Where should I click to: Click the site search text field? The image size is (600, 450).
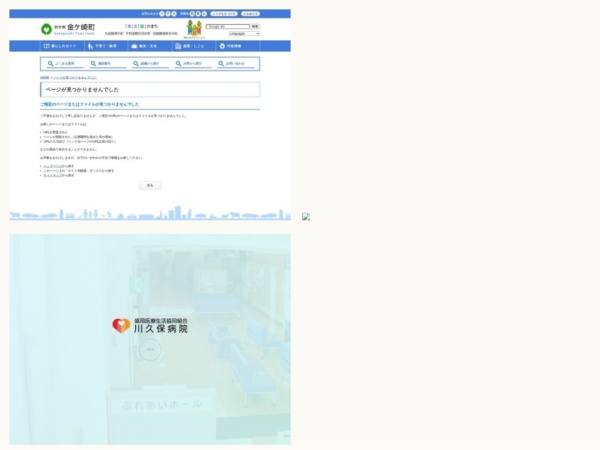pos(227,27)
